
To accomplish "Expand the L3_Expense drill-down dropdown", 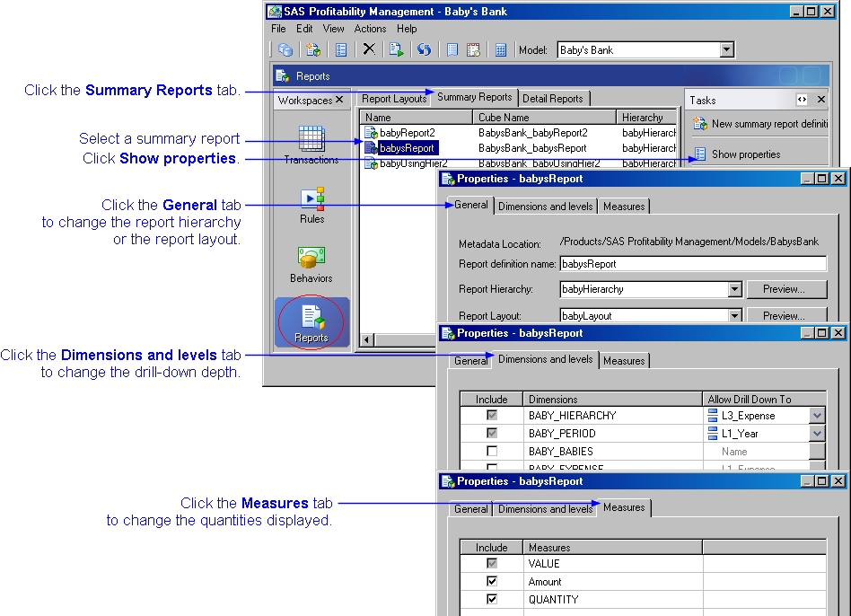I will click(x=815, y=415).
